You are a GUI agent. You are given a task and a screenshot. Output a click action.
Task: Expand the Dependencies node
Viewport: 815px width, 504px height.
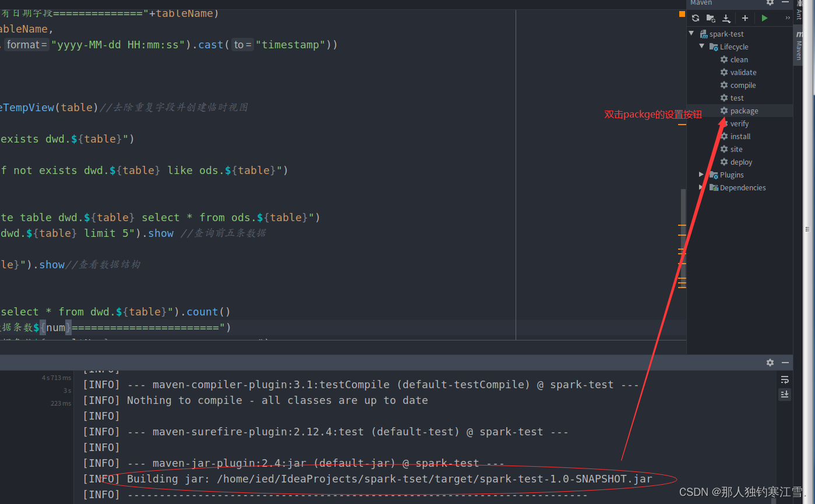[x=701, y=187]
